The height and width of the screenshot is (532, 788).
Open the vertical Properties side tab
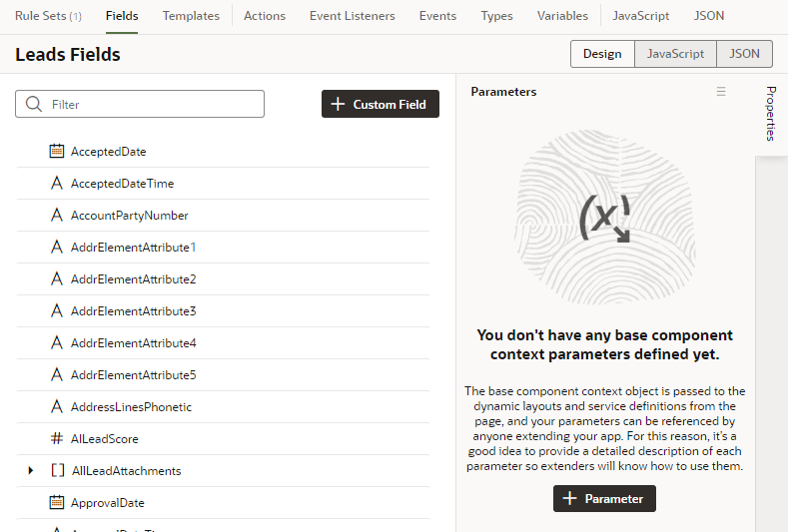click(x=771, y=114)
